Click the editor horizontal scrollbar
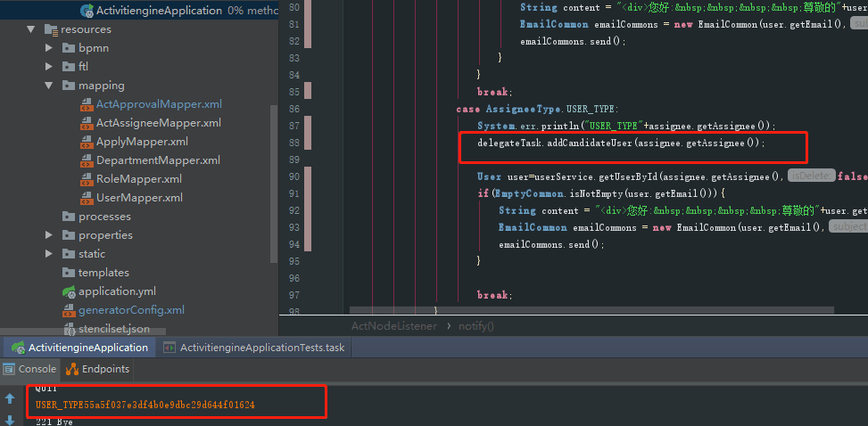Viewport: 868px width, 426px height. (x=591, y=310)
